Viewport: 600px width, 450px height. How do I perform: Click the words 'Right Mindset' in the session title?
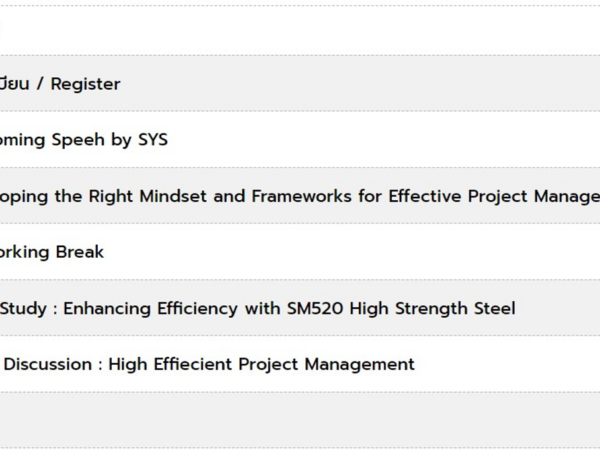pos(148,196)
